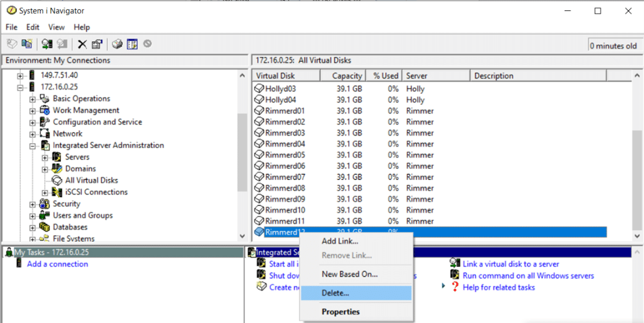Expand the Servers tree node
Screen dimensions: 644x323
[45, 157]
